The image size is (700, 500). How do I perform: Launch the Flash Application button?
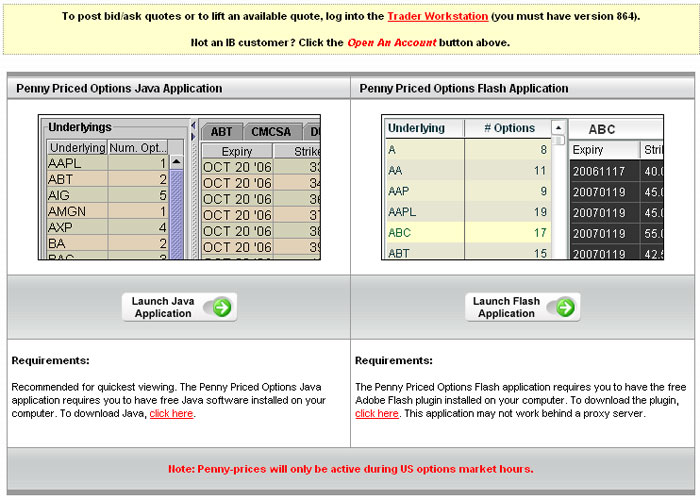point(523,307)
